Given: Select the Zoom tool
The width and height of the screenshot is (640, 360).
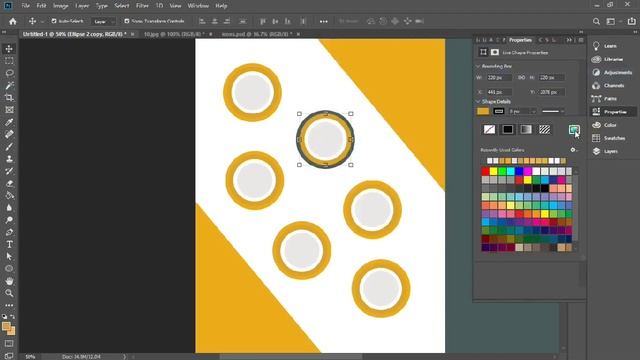Looking at the screenshot, I should coord(9,293).
